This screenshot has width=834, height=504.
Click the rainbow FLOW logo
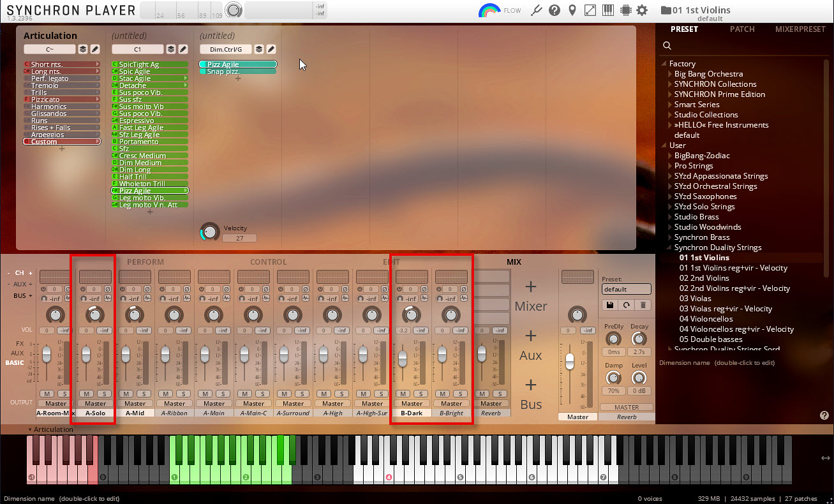[x=489, y=10]
